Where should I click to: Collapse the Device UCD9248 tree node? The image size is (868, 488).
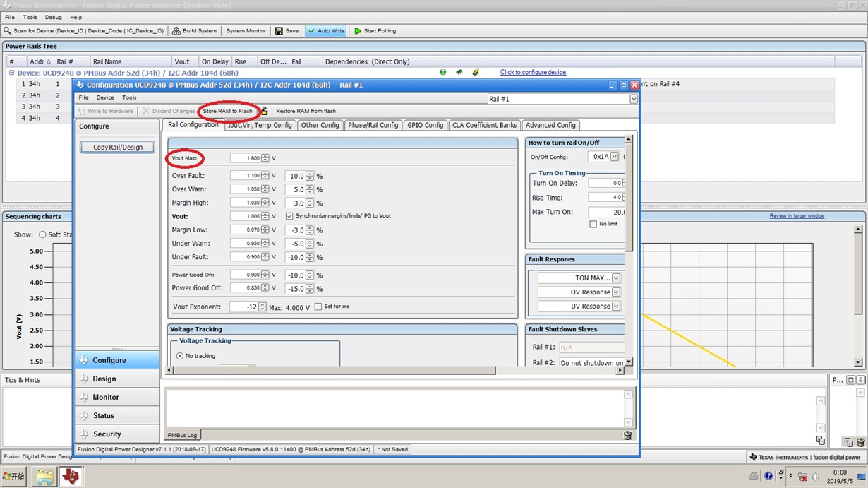(x=11, y=72)
